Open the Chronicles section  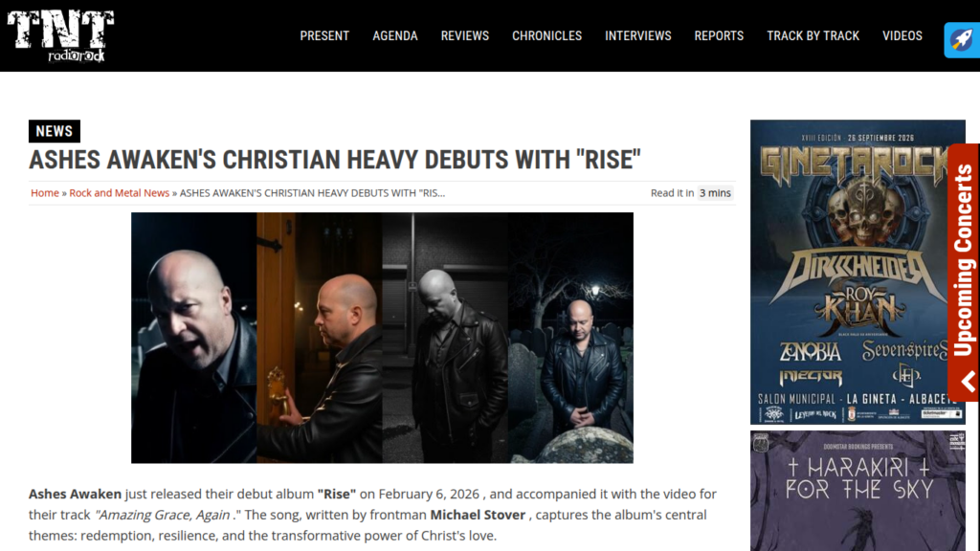[546, 36]
